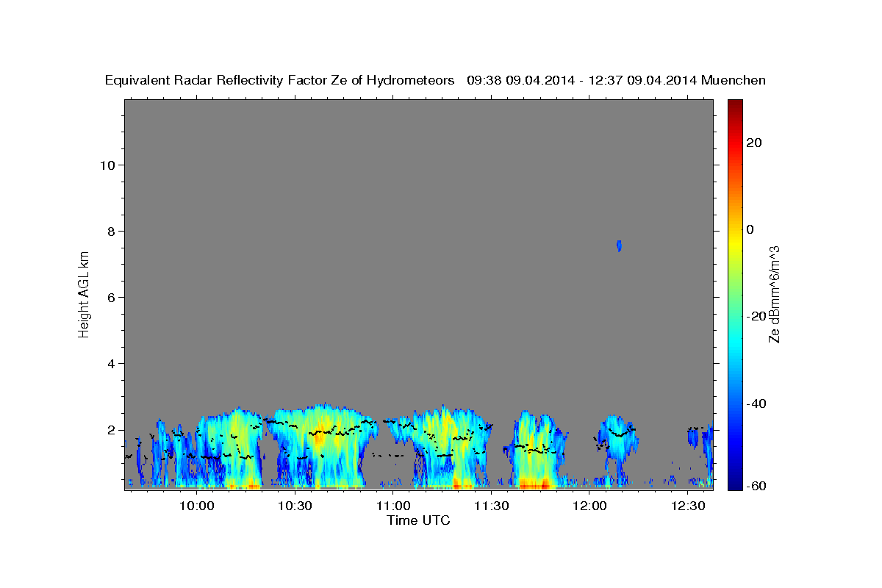The image size is (882, 588).
Task: Click the isolated blue echo near 7.5 km height
Action: click(x=620, y=245)
